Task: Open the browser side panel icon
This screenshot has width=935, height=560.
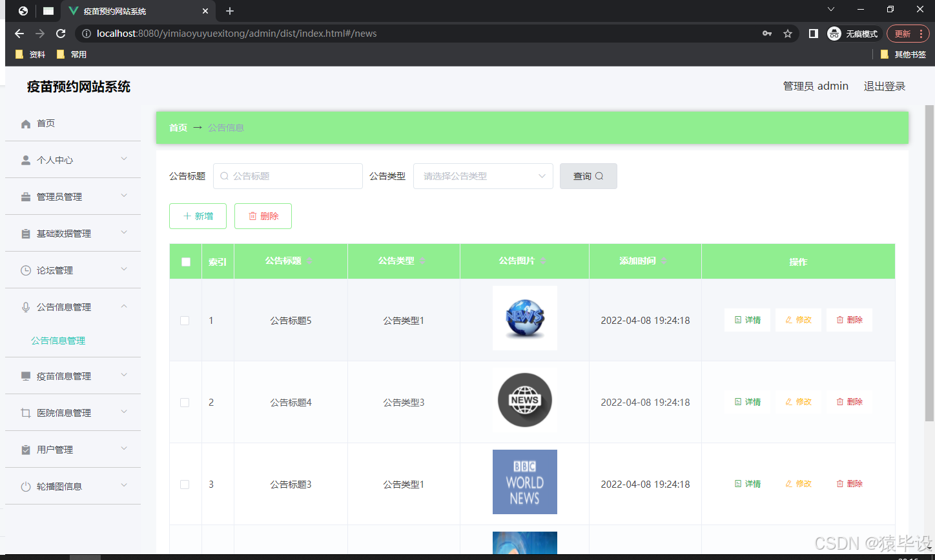Action: click(814, 34)
